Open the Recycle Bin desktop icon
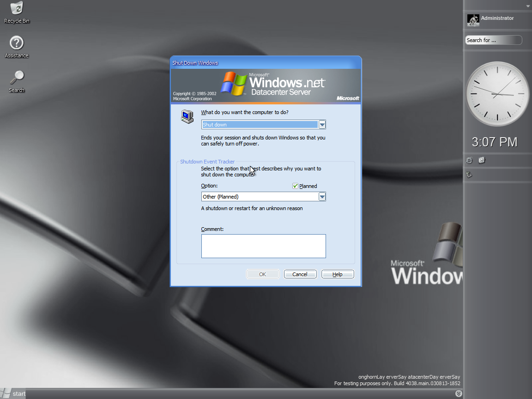The width and height of the screenshot is (532, 399). 17,12
